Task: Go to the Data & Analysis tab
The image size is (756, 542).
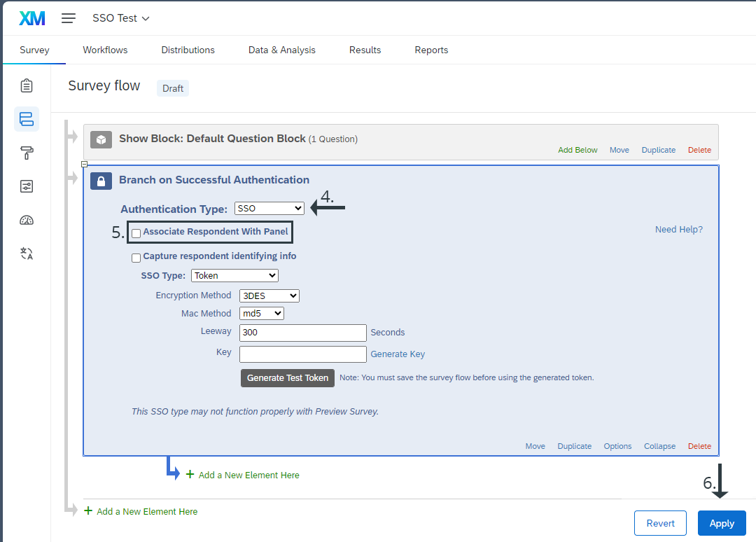Action: [x=281, y=50]
